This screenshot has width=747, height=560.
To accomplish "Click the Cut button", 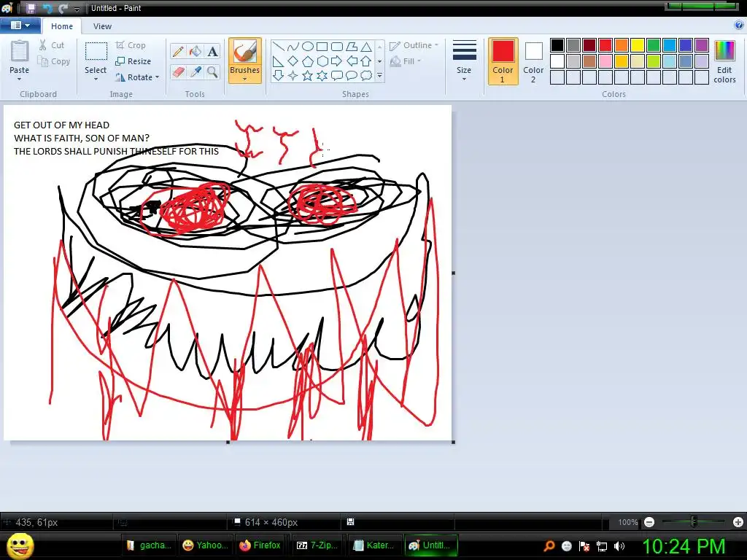I will click(x=52, y=45).
